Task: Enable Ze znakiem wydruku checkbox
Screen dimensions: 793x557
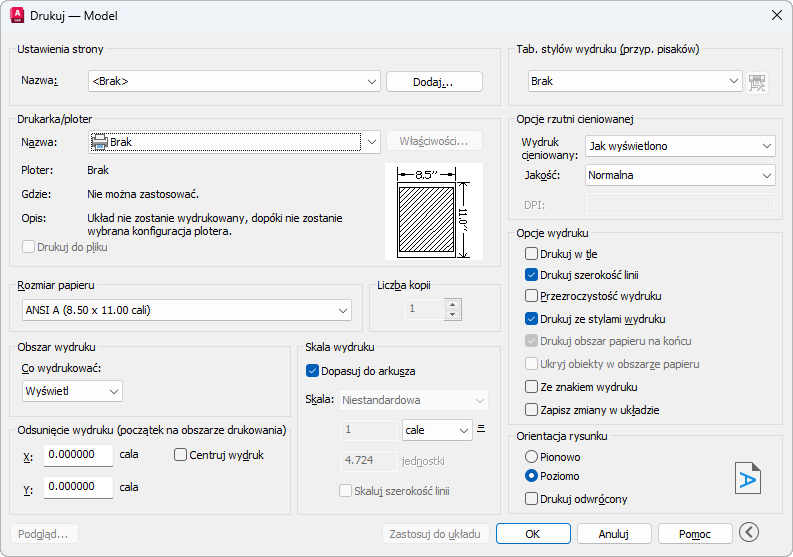Action: click(x=532, y=387)
